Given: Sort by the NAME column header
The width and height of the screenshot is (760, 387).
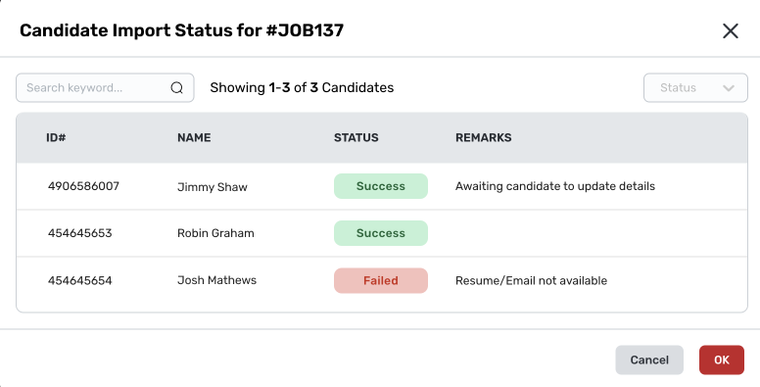Looking at the screenshot, I should [x=194, y=138].
